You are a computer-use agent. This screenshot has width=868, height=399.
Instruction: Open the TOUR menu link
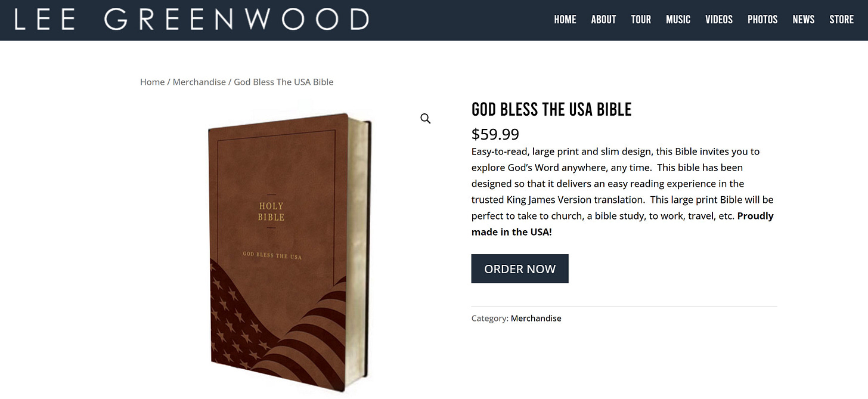pos(641,20)
